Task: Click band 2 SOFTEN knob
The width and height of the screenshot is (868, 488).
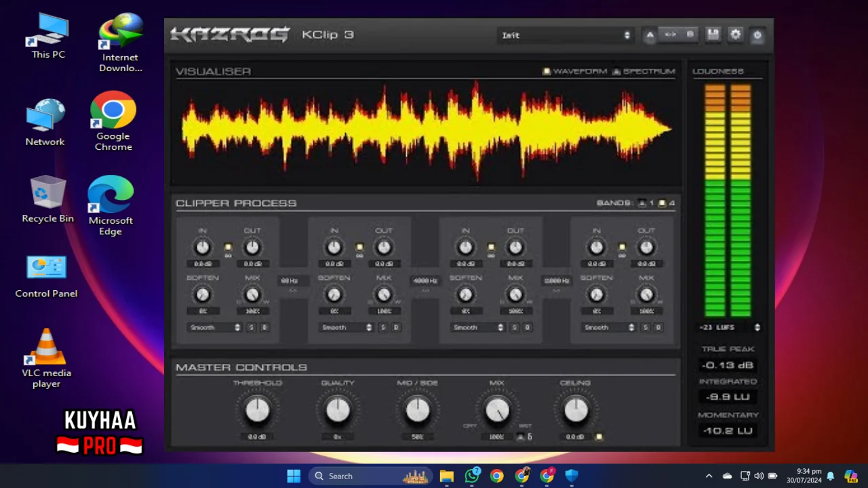Action: tap(334, 295)
